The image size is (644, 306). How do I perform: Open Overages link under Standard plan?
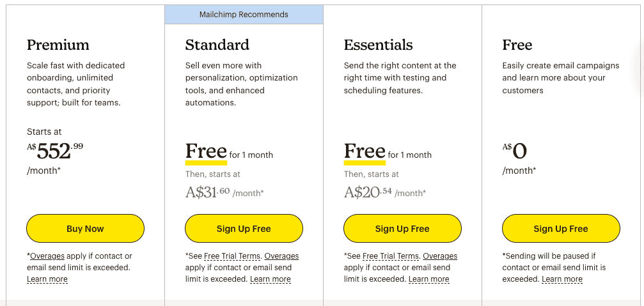coord(281,256)
